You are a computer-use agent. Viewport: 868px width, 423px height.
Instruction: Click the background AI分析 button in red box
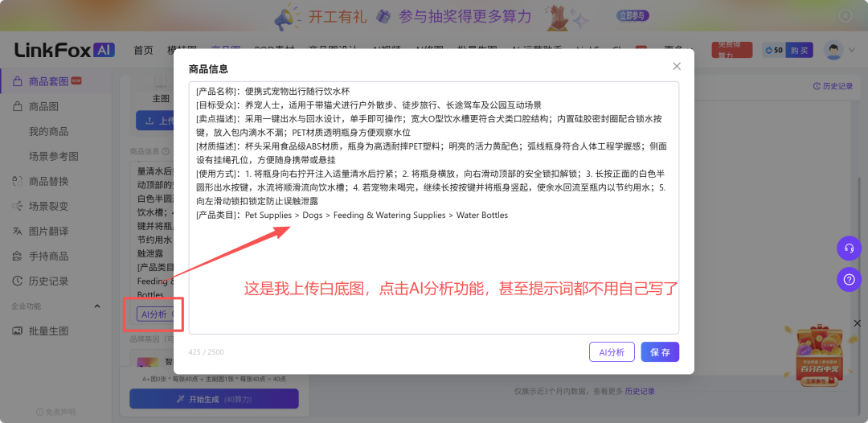click(x=154, y=314)
